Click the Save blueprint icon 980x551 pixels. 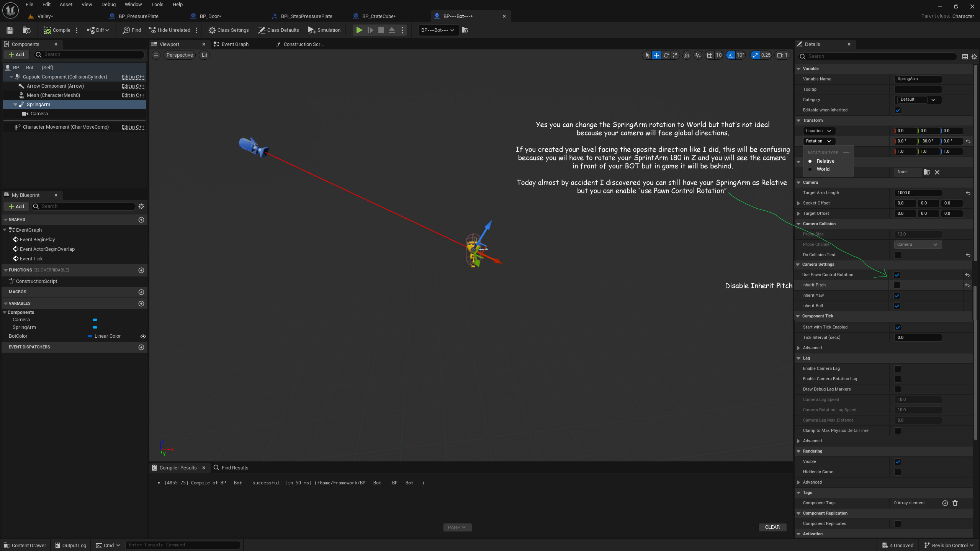(x=10, y=30)
